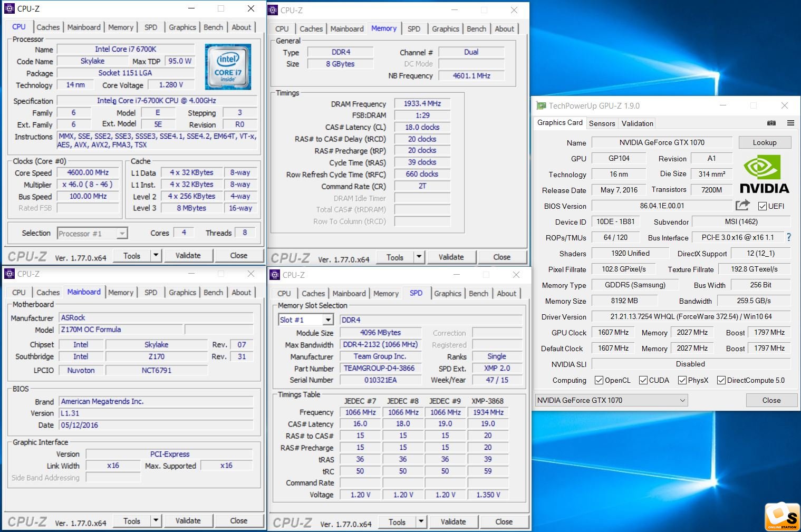Click Tools button in SPD window

tap(397, 522)
